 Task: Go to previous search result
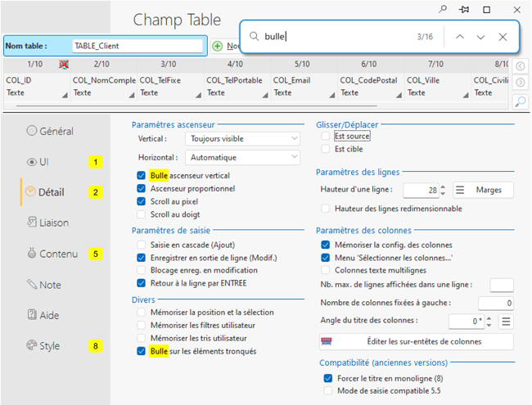(x=460, y=37)
